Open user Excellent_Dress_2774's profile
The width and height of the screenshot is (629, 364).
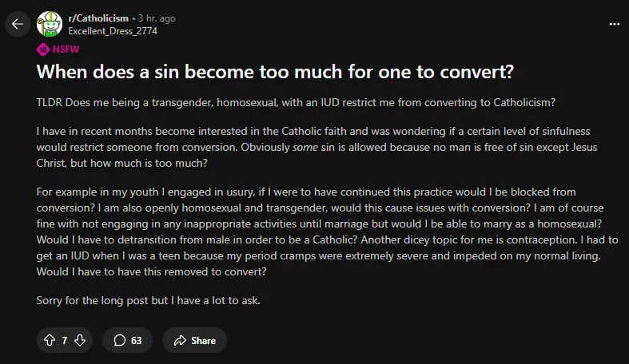[x=112, y=31]
